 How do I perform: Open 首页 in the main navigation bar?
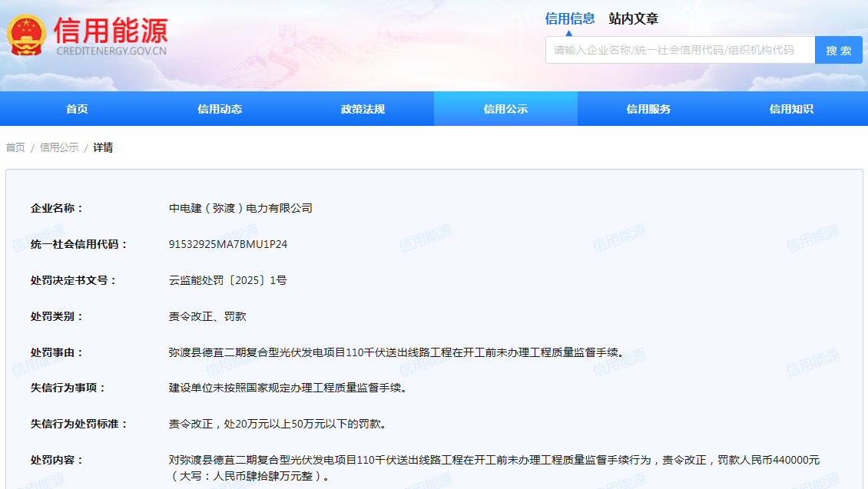[77, 109]
